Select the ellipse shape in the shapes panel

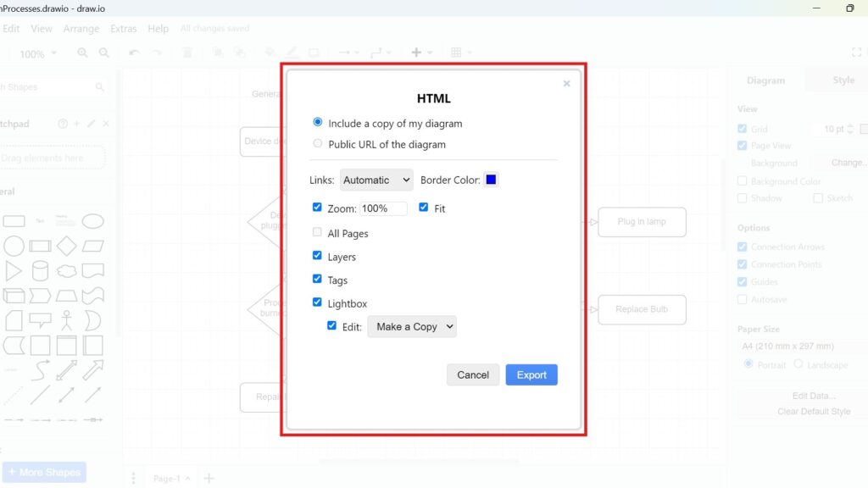(93, 220)
